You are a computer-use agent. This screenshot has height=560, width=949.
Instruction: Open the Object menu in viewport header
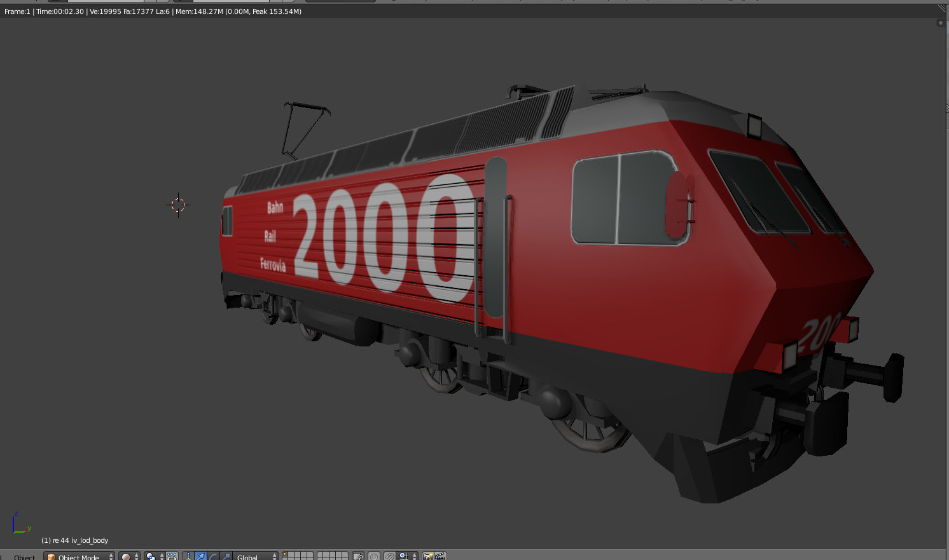(25, 557)
